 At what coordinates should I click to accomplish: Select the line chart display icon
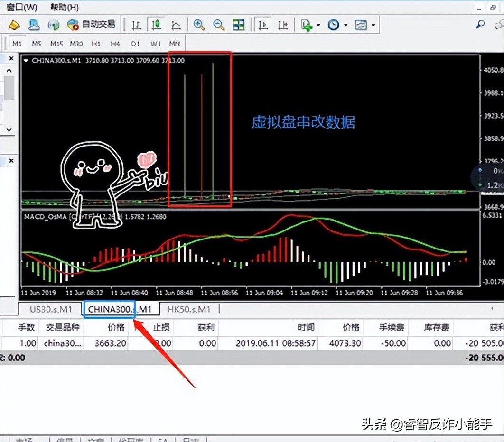click(176, 25)
